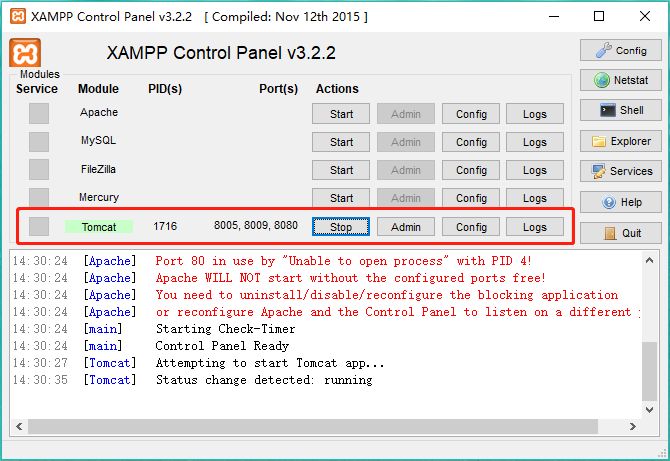Click Tomcat ports 8005, 8009, 8080
Viewport: 670px width, 461px height.
[x=256, y=225]
